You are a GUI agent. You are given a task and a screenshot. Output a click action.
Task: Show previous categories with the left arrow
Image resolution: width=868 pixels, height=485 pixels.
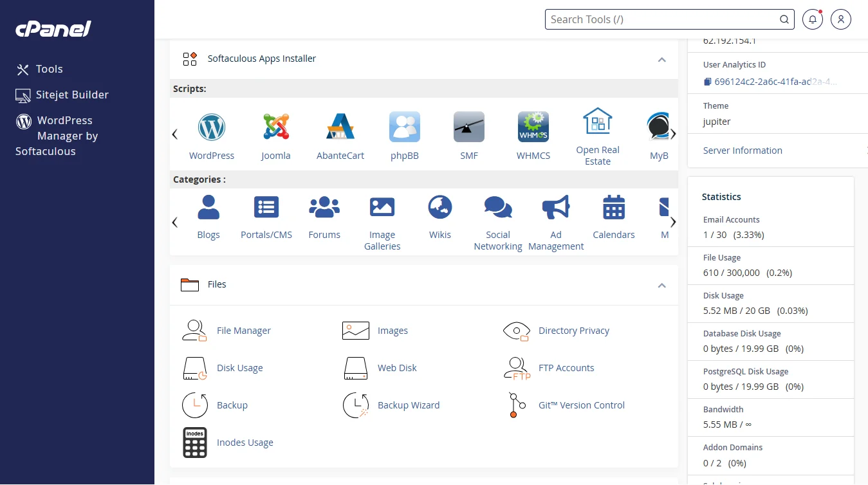point(174,222)
